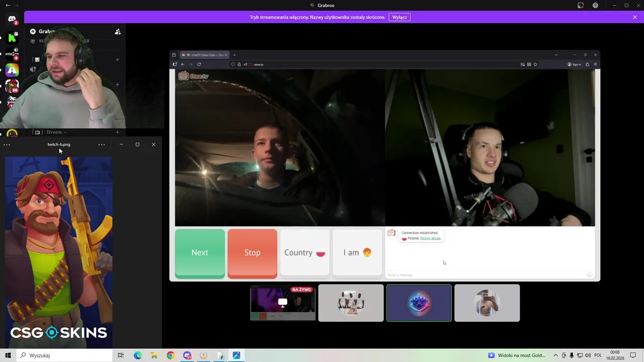Select the NA ŻYWO live stream thumbnail

tap(283, 303)
